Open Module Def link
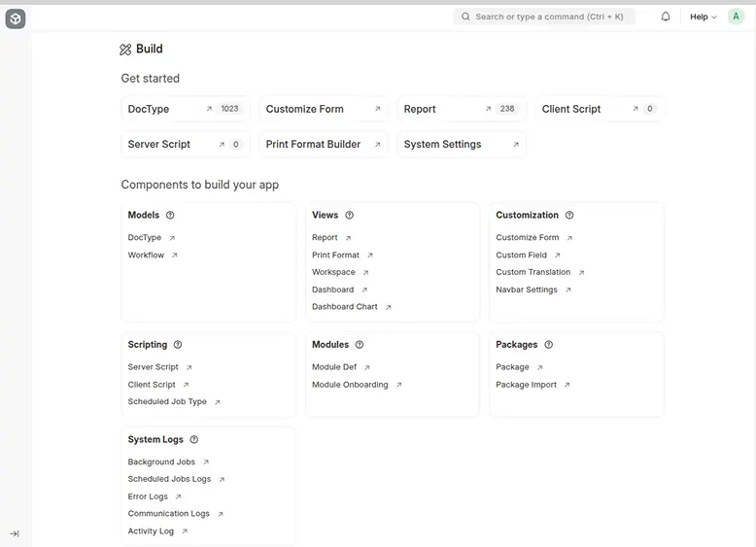 (334, 367)
